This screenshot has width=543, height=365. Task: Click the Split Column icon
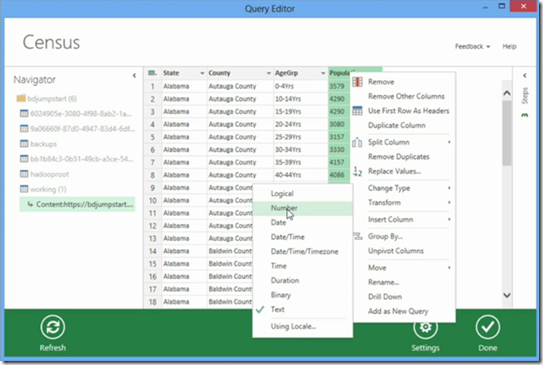point(357,142)
